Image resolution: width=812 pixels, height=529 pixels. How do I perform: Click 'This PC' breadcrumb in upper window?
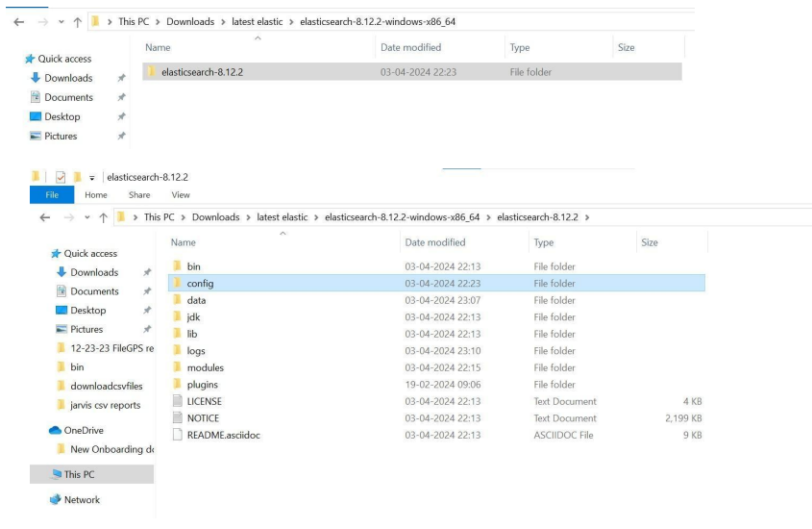[x=134, y=22]
